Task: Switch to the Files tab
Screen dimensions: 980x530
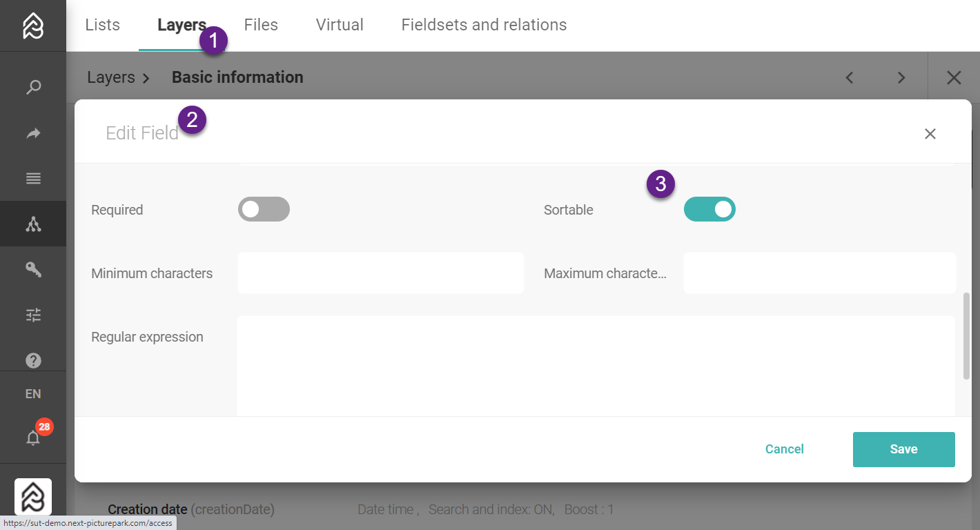Action: coord(261,25)
